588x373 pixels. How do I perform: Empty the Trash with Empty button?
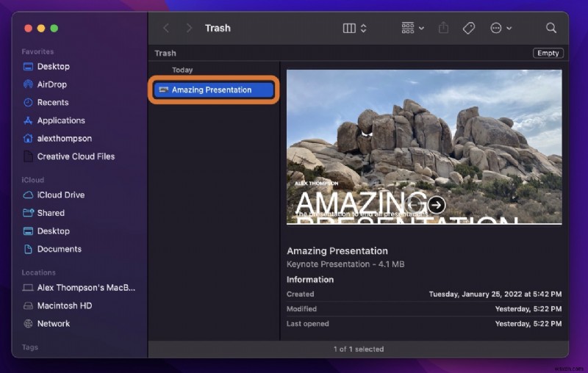(548, 53)
